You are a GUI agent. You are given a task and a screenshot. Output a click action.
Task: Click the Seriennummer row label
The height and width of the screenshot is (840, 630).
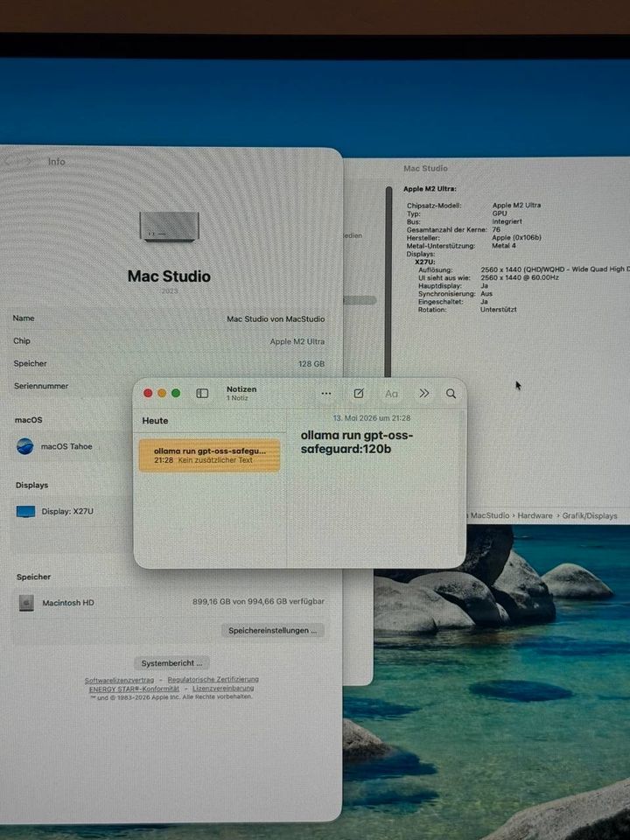point(41,386)
